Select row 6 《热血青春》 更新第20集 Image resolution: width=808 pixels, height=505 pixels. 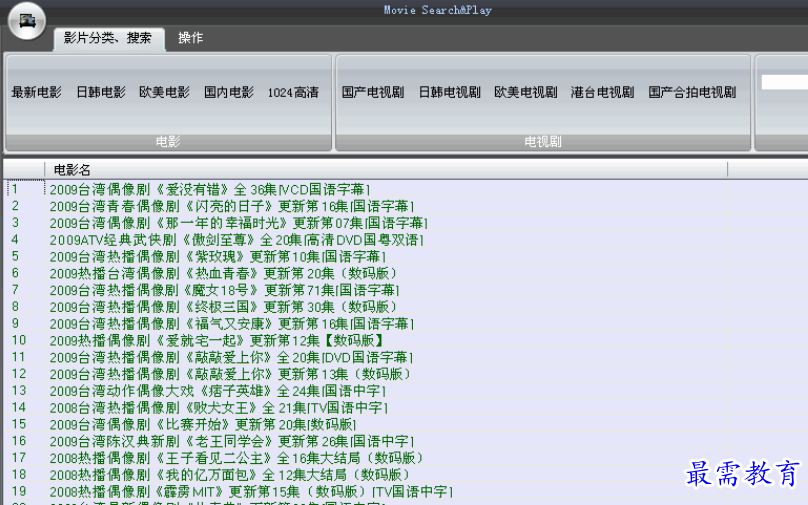coord(223,274)
